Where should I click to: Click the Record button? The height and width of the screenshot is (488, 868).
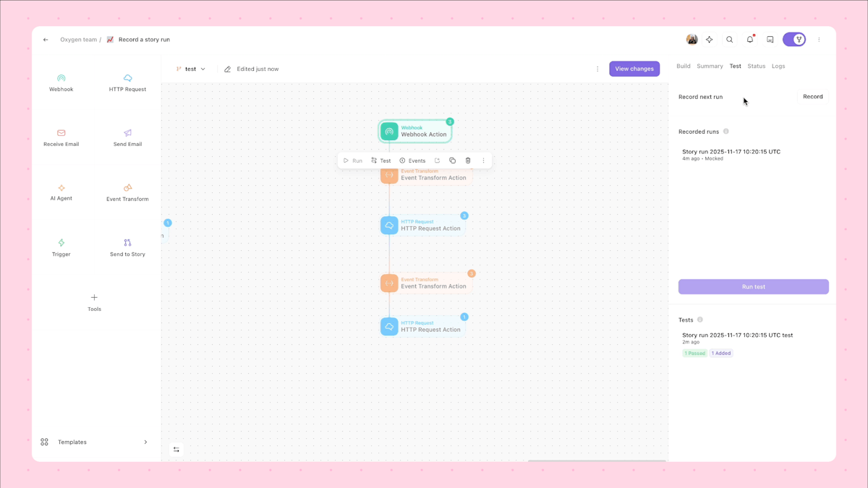[x=813, y=96]
